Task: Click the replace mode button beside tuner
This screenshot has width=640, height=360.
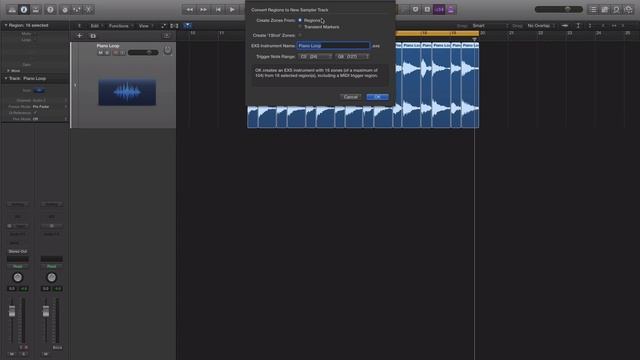Action: [x=416, y=9]
